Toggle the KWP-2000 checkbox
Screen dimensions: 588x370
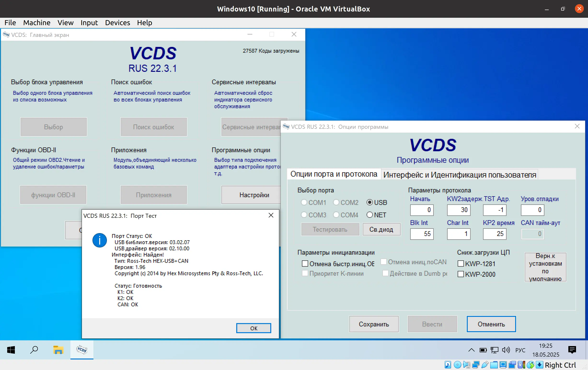(461, 274)
